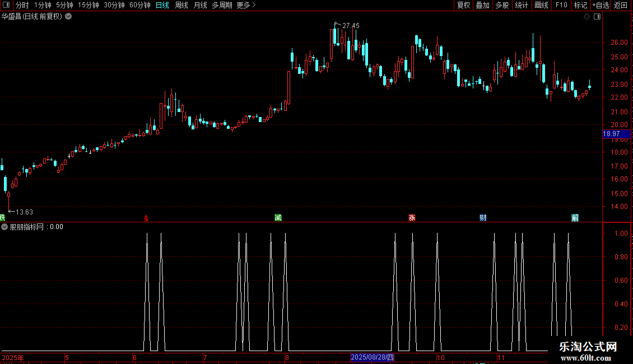This screenshot has width=633, height=364.
Task: Click the 2025/08/28/四 date label
Action: (x=372, y=357)
